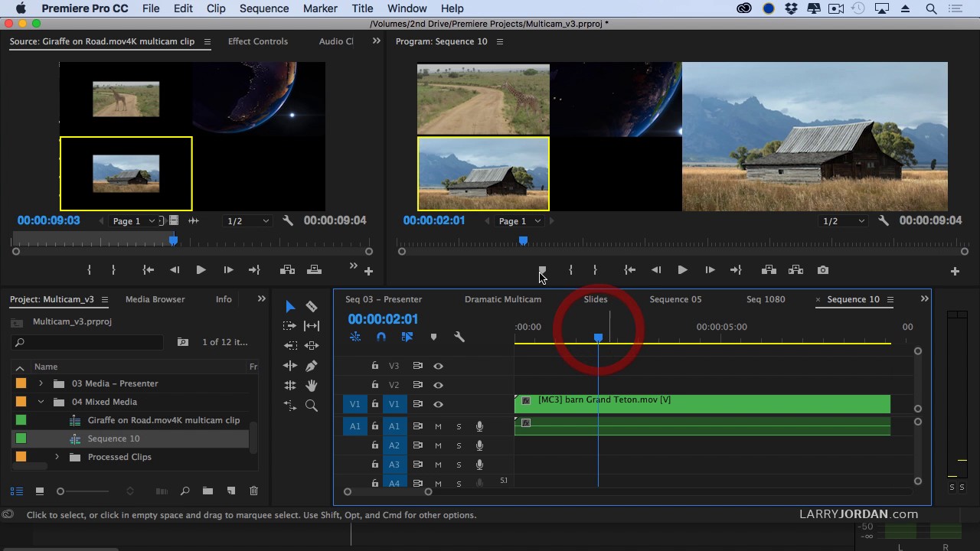Open the Sequence menu
Image resolution: width=980 pixels, height=551 pixels.
tap(264, 8)
